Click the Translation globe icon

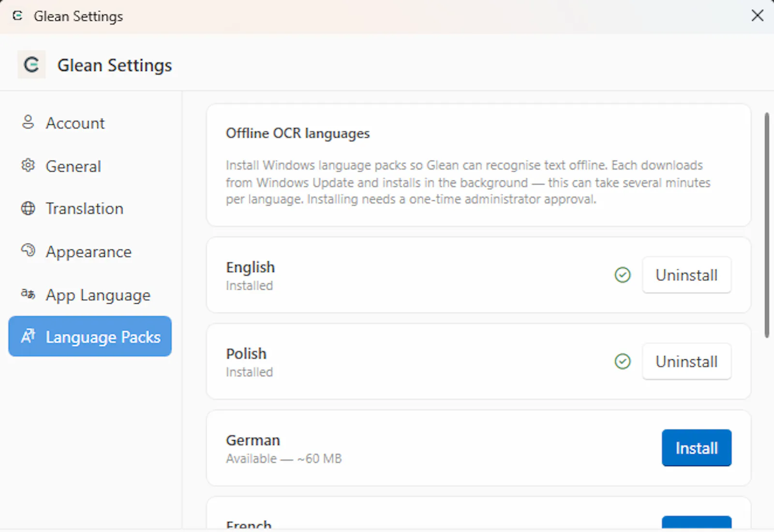point(28,208)
